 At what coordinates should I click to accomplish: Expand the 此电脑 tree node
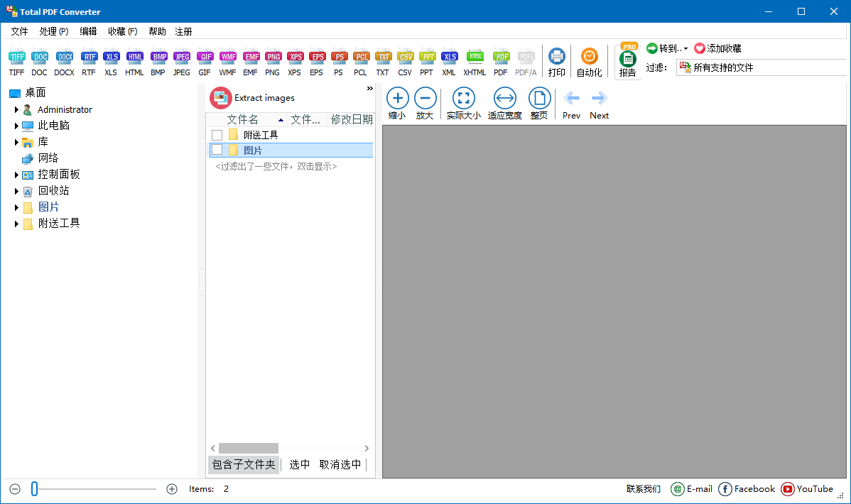pos(16,126)
